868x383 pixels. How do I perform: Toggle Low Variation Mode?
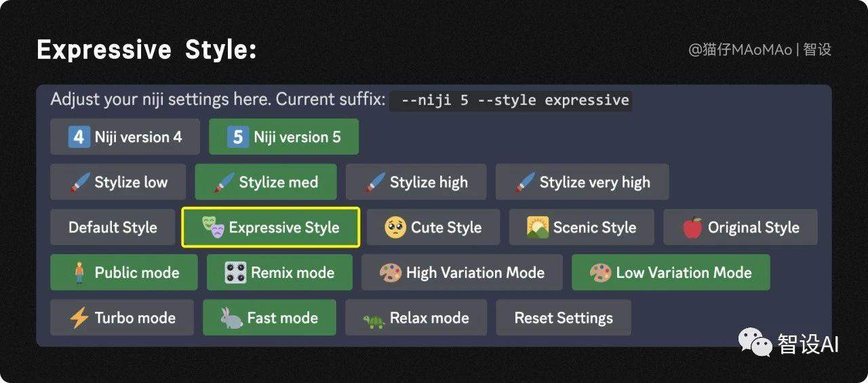coord(671,273)
